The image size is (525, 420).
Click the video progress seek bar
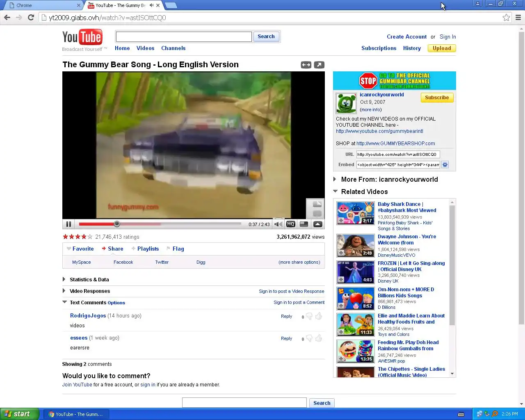(160, 224)
